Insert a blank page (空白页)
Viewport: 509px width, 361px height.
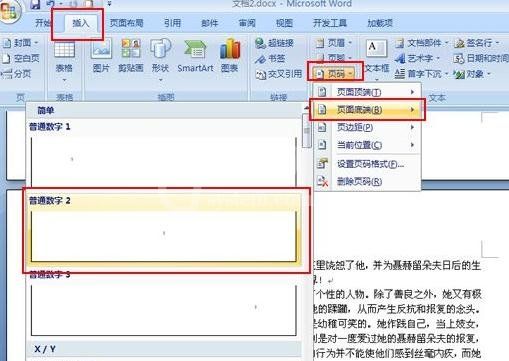click(21, 59)
